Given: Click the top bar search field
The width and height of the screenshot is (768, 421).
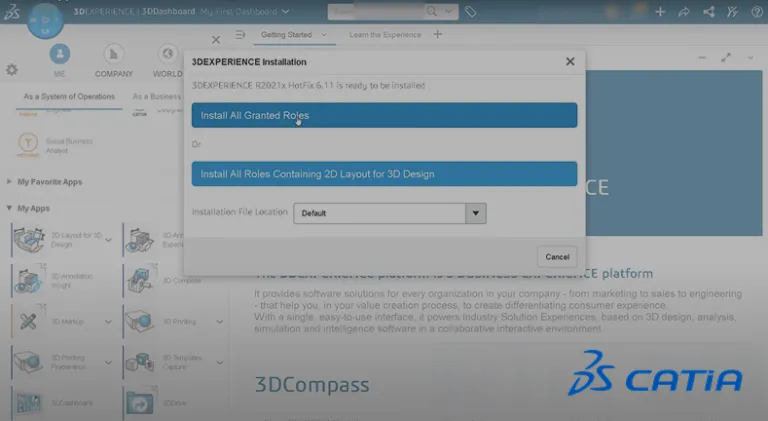Looking at the screenshot, I should pyautogui.click(x=376, y=11).
